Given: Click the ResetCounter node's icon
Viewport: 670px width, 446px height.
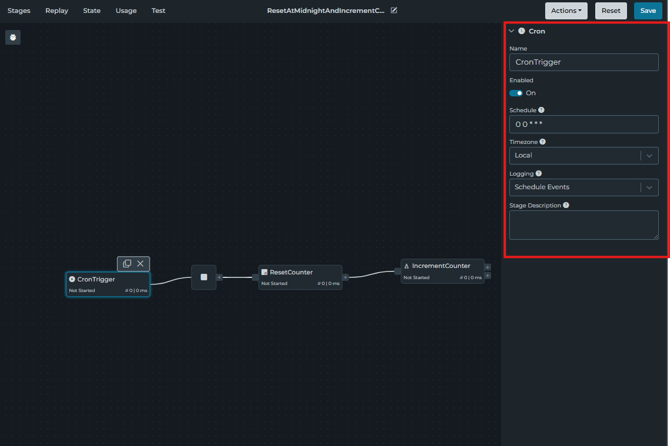Looking at the screenshot, I should (264, 272).
